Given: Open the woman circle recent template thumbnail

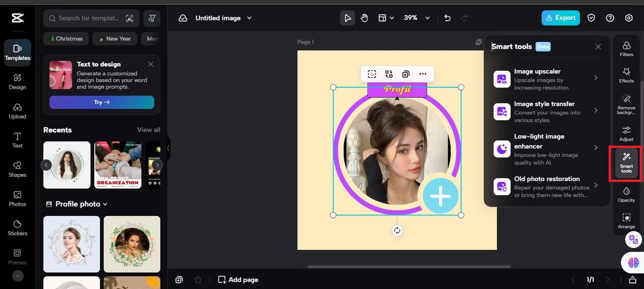Looking at the screenshot, I should (67, 165).
